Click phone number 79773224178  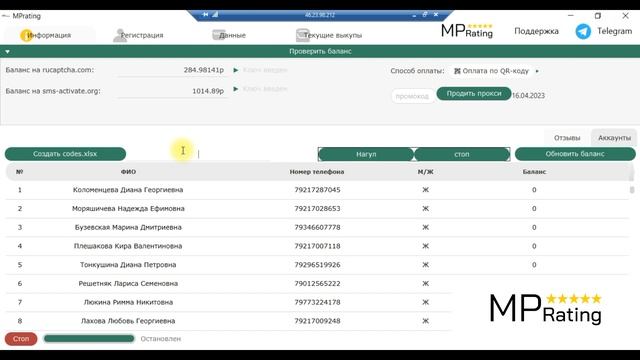click(x=317, y=302)
